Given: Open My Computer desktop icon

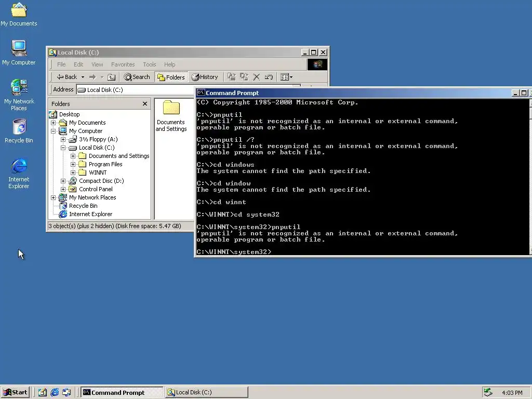Looking at the screenshot, I should (19, 53).
